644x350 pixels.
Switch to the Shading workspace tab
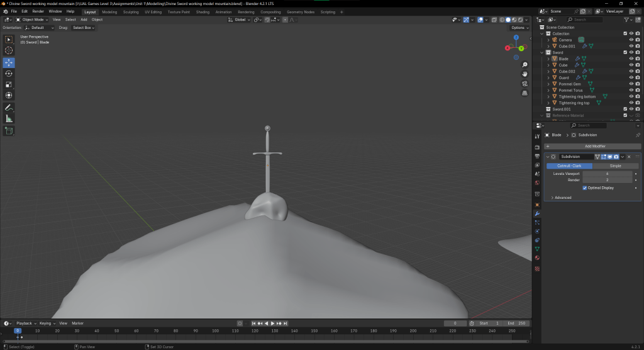pos(203,11)
